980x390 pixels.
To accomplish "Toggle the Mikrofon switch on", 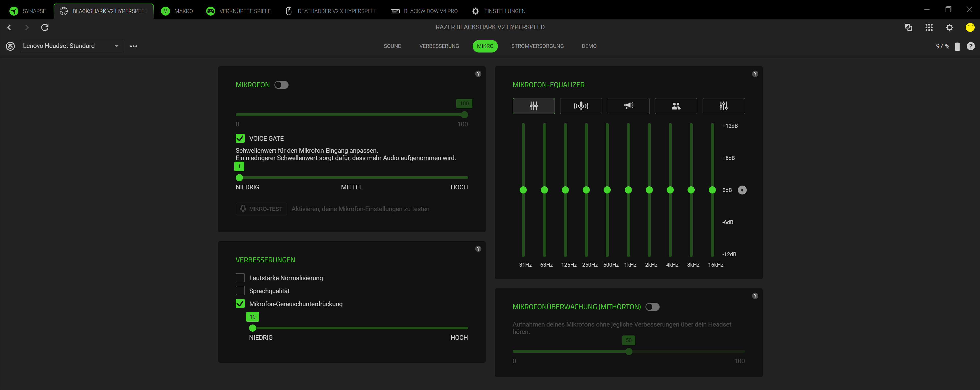I will (281, 85).
